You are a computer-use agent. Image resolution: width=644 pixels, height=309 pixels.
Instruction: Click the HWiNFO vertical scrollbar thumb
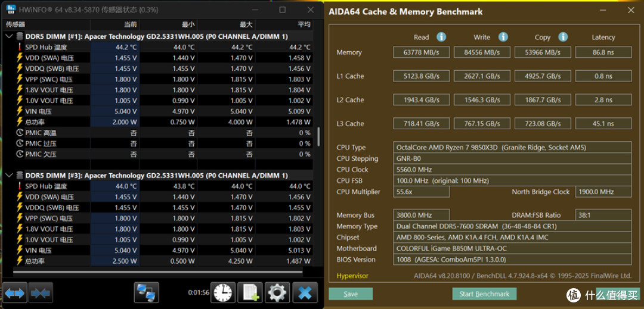coord(319,136)
